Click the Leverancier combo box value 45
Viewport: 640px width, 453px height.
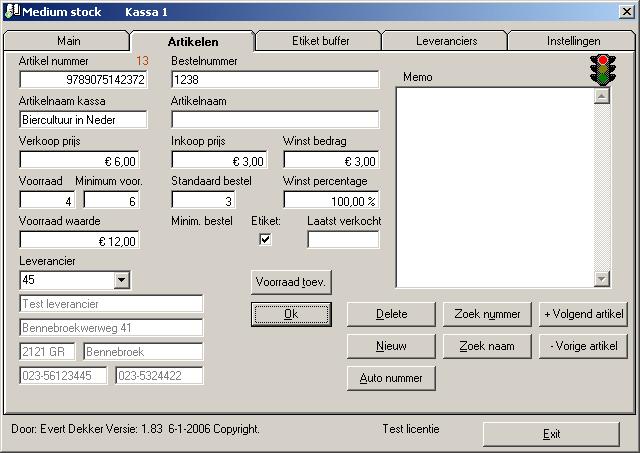67,280
